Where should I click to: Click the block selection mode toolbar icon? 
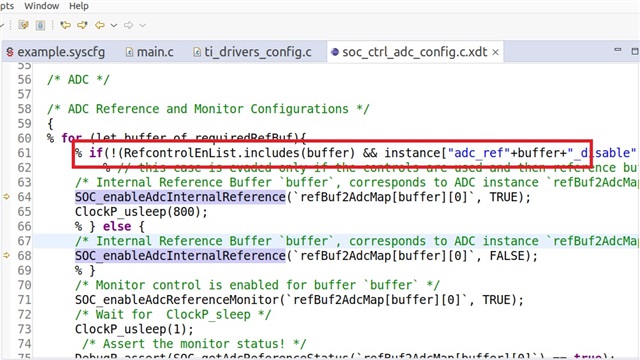[x=40, y=25]
